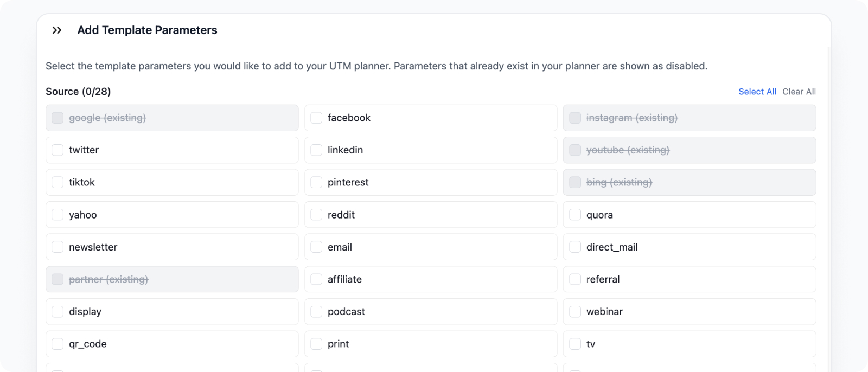The width and height of the screenshot is (868, 372).
Task: Select the direct_mail option
Action: pyautogui.click(x=575, y=247)
